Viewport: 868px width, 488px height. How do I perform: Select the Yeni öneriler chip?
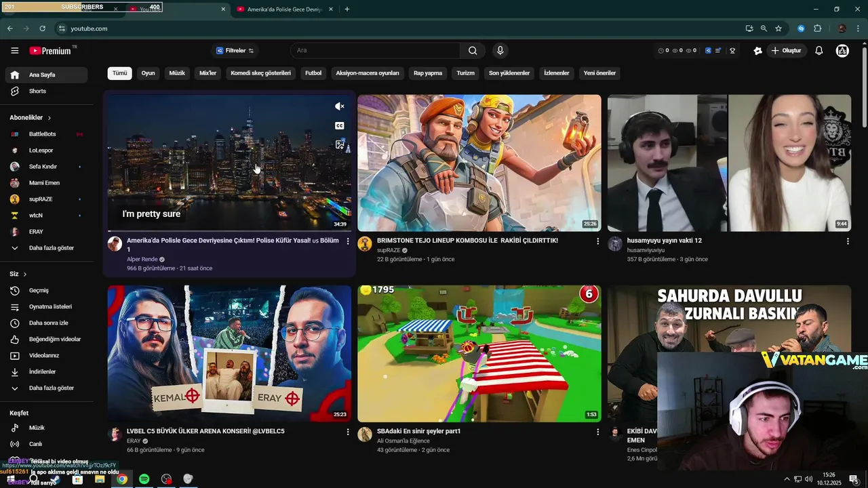click(599, 73)
